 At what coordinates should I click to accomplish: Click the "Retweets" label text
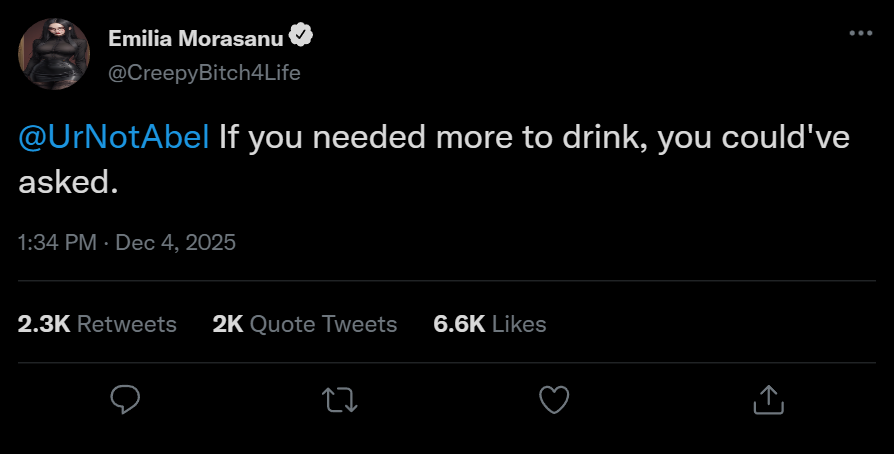(126, 324)
